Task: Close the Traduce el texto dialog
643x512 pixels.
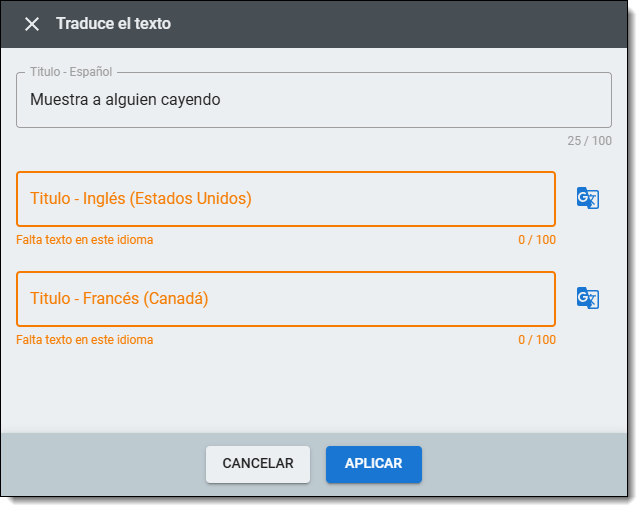Action: coord(32,24)
